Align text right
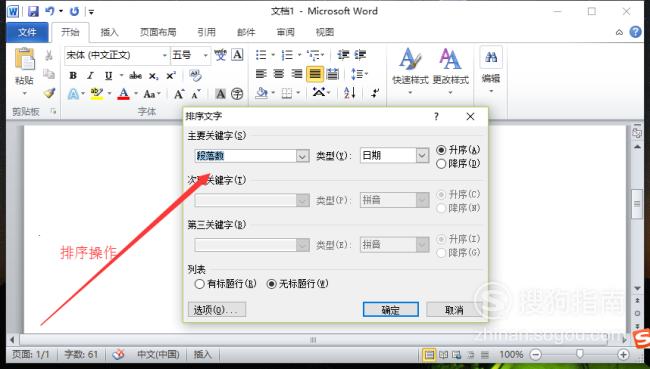Viewport: 650px width, 369px height. click(x=297, y=74)
